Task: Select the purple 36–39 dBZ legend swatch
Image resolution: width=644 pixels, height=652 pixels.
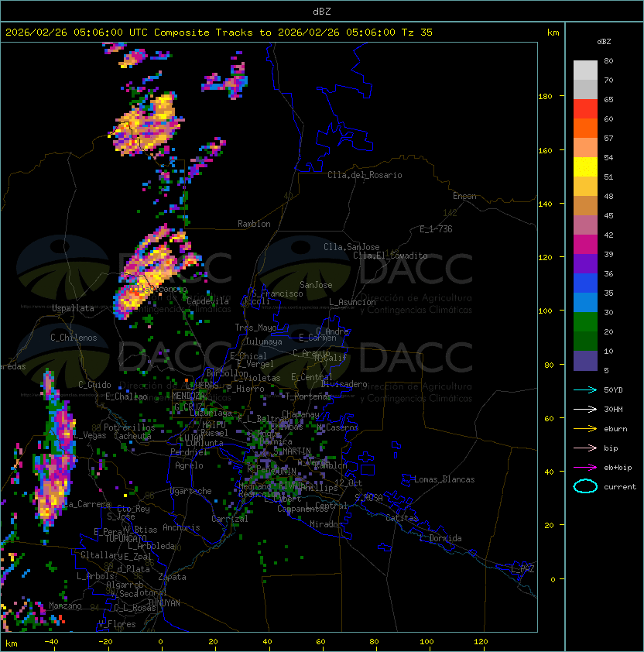Action: [x=585, y=264]
